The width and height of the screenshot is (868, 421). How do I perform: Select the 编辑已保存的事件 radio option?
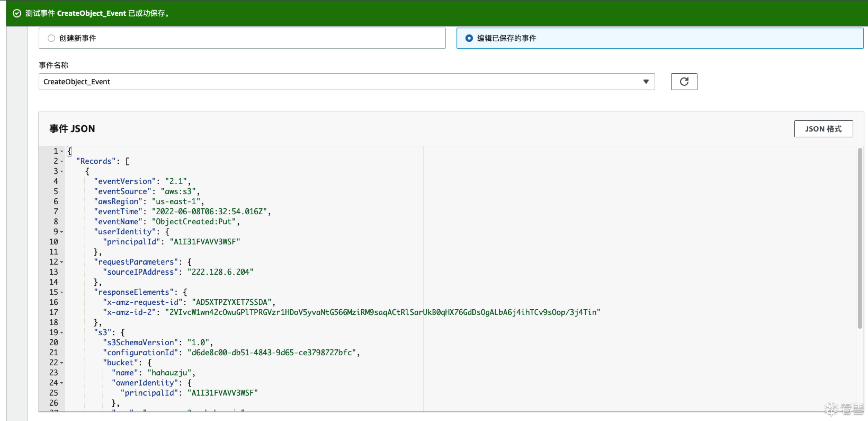pyautogui.click(x=469, y=38)
